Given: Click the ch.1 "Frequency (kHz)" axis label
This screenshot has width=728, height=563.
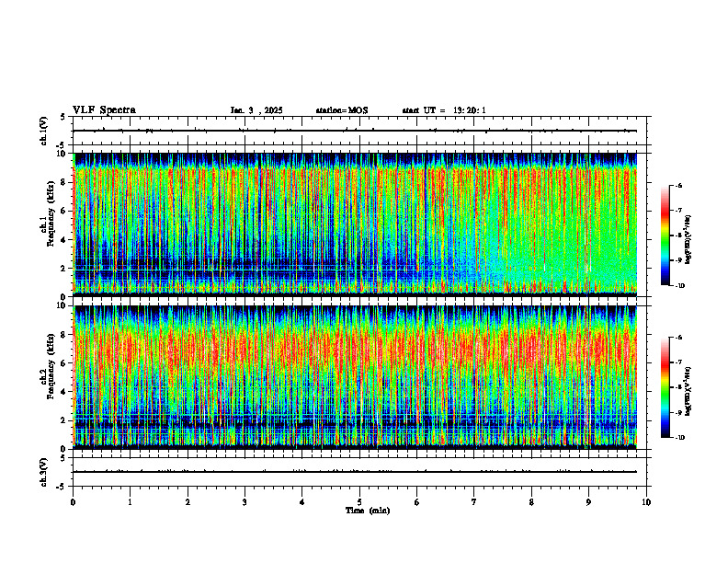Looking at the screenshot, I should (49, 213).
